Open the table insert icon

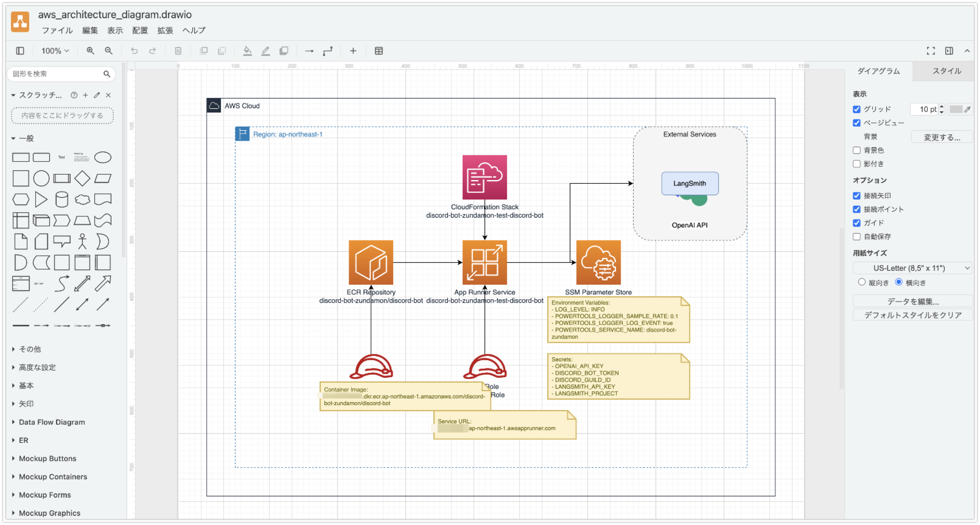[379, 51]
